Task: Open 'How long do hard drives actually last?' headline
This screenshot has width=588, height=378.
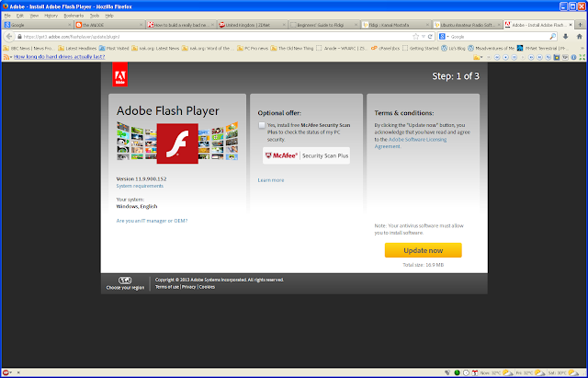Action: [59, 57]
